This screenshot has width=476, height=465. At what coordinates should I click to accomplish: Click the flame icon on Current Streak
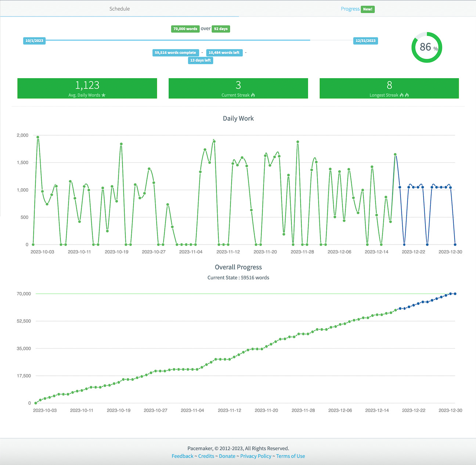pyautogui.click(x=254, y=95)
